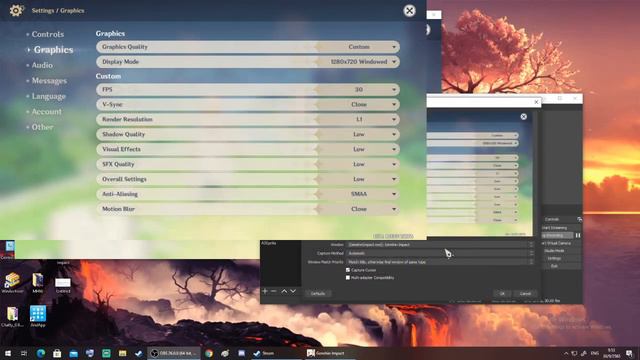This screenshot has width=640, height=360.
Task: Click the Controls dock pop-out icon
Action: [x=579, y=220]
